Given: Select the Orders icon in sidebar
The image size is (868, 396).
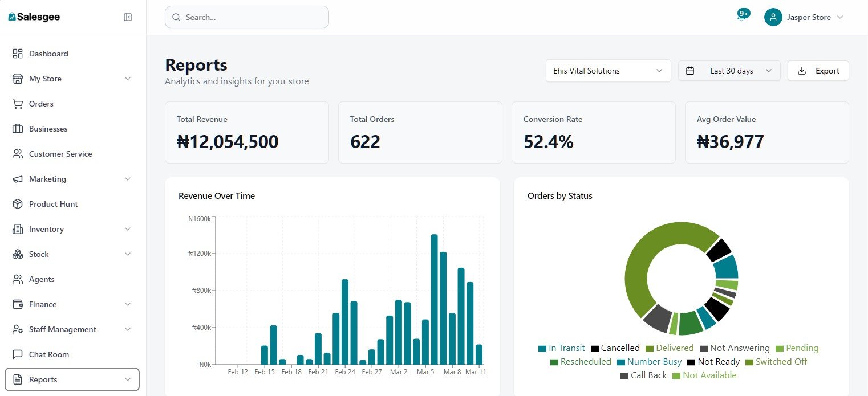Looking at the screenshot, I should 18,103.
